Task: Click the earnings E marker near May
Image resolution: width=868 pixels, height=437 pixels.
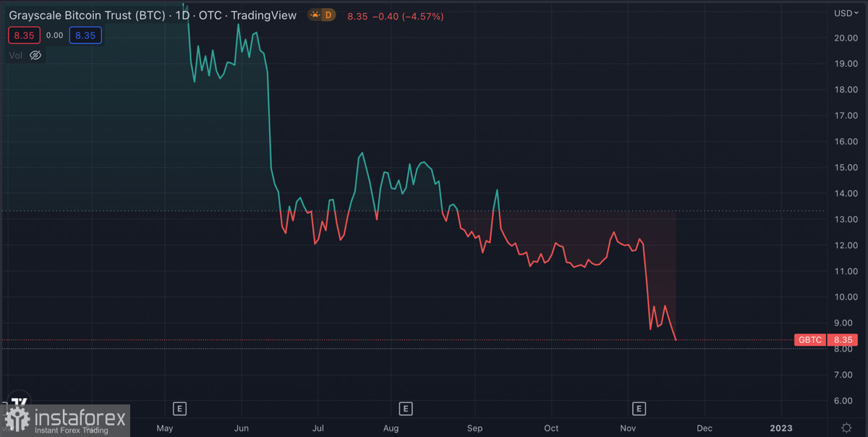Action: pyautogui.click(x=180, y=409)
